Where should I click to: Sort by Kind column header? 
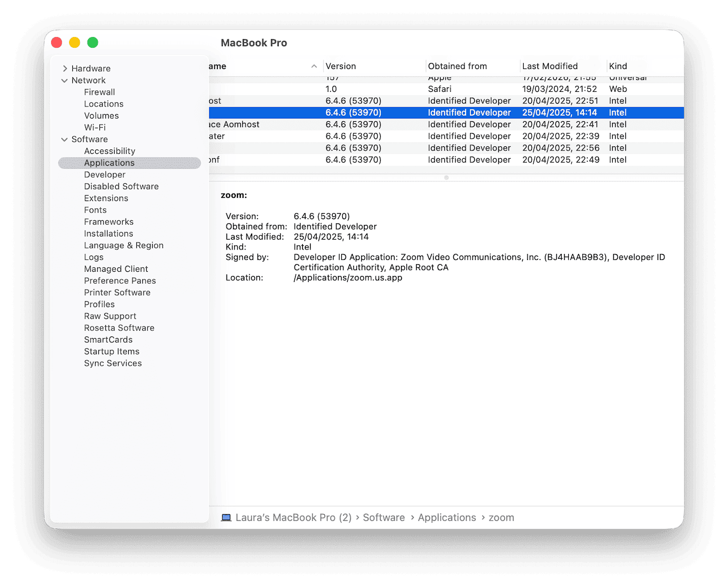pyautogui.click(x=618, y=66)
